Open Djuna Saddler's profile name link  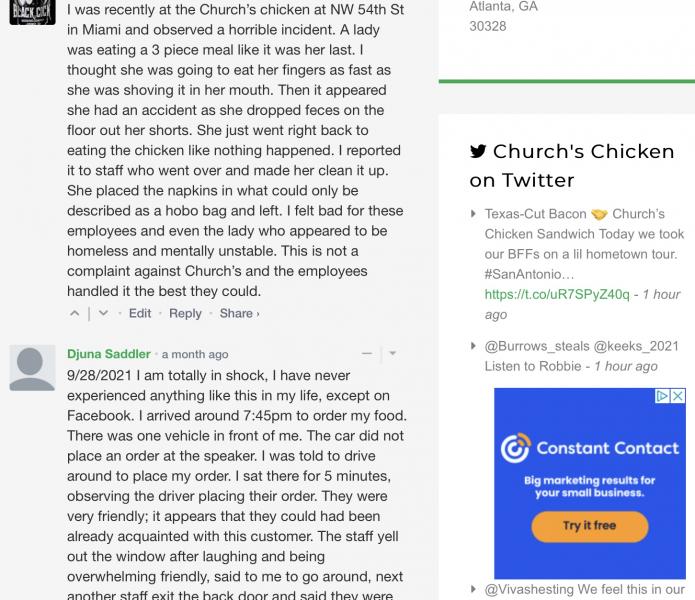click(109, 354)
